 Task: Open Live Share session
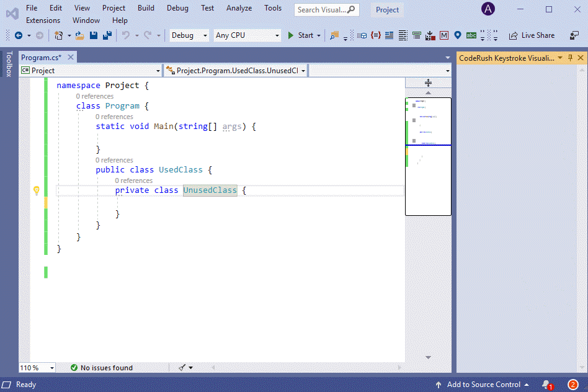point(531,35)
